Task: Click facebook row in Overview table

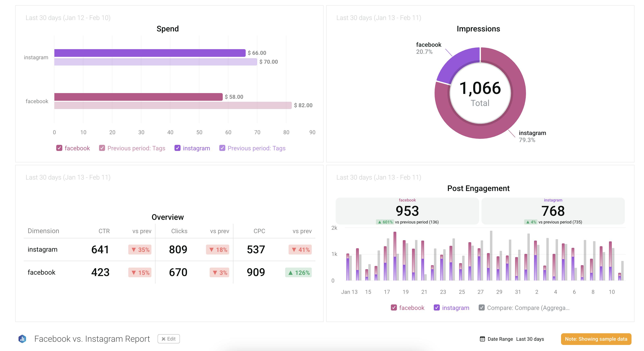Action: pos(170,272)
